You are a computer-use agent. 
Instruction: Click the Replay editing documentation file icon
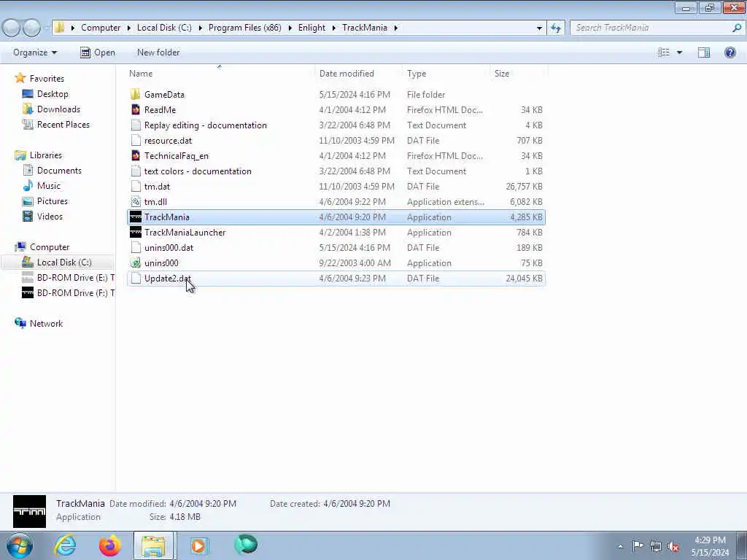click(135, 125)
